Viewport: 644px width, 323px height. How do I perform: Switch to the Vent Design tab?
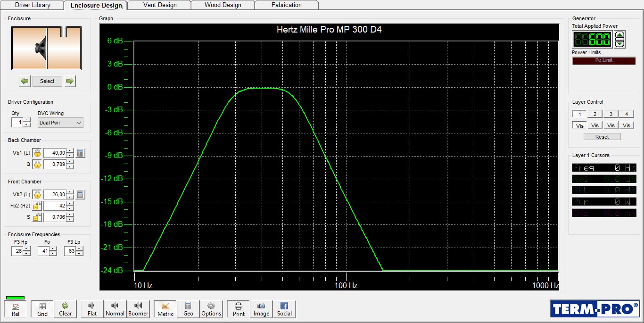point(159,5)
